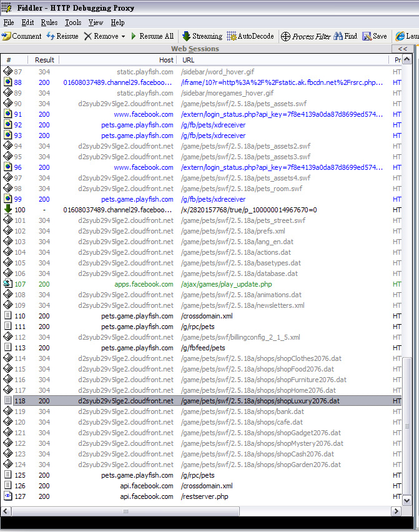Open the Remove dropdown arrow

point(123,36)
